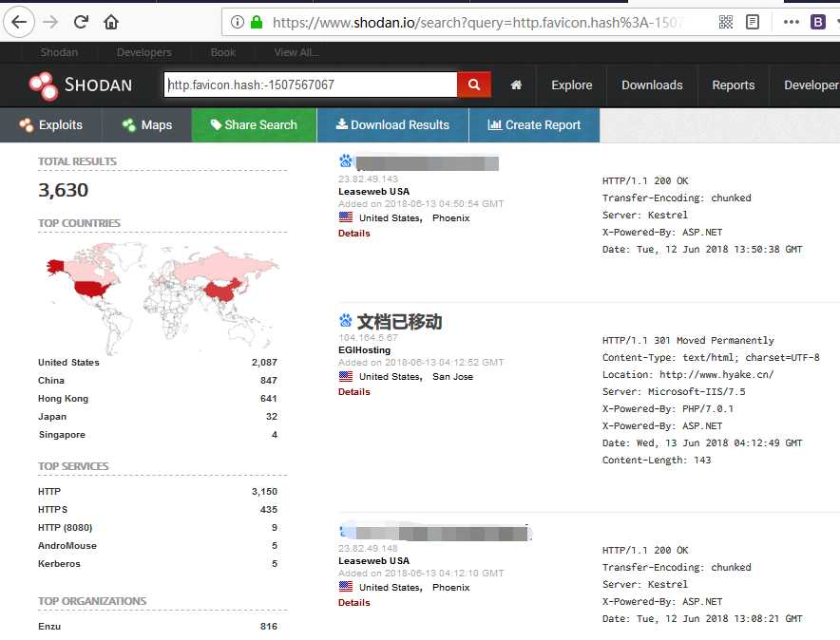Click the Server: Microsoft-IIS/7.5 header line
The height and width of the screenshot is (640, 840).
[x=674, y=392]
